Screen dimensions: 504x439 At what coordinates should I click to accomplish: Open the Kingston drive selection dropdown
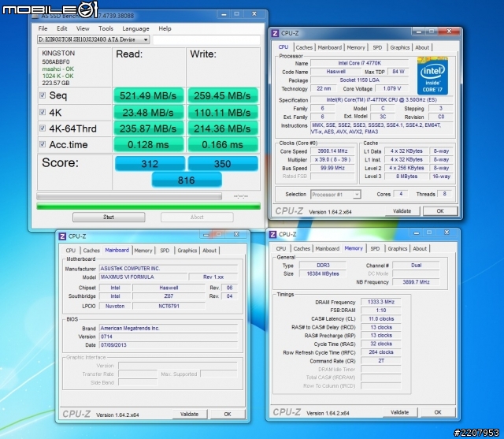93,39
